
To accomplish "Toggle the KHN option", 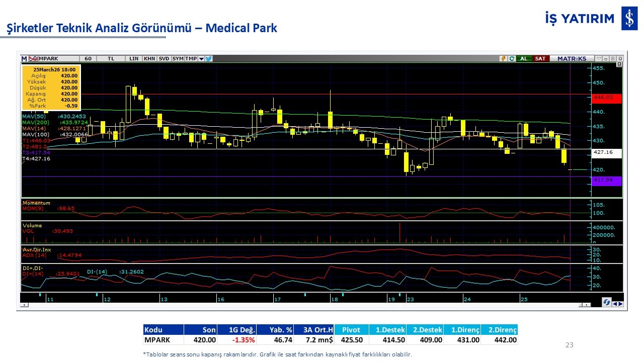I will [149, 59].
